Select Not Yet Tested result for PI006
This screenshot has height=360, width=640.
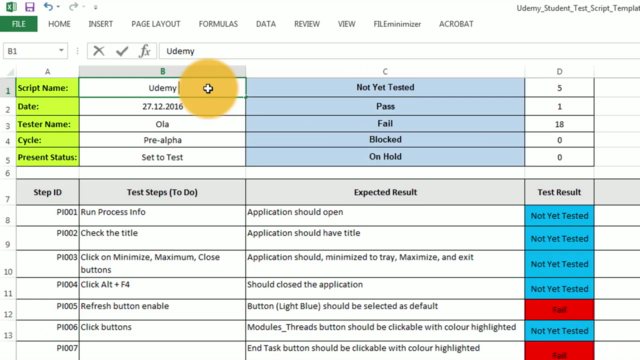(x=559, y=331)
